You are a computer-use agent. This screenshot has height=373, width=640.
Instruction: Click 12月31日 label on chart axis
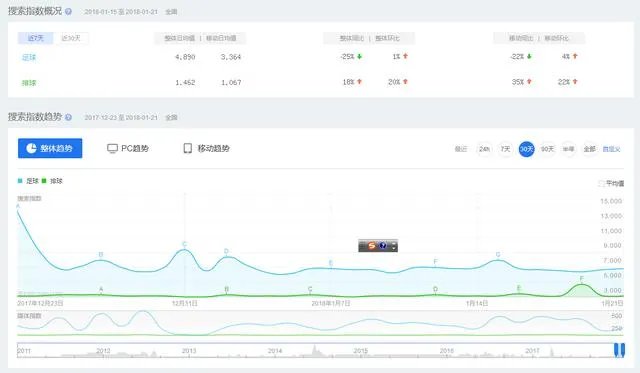(184, 303)
